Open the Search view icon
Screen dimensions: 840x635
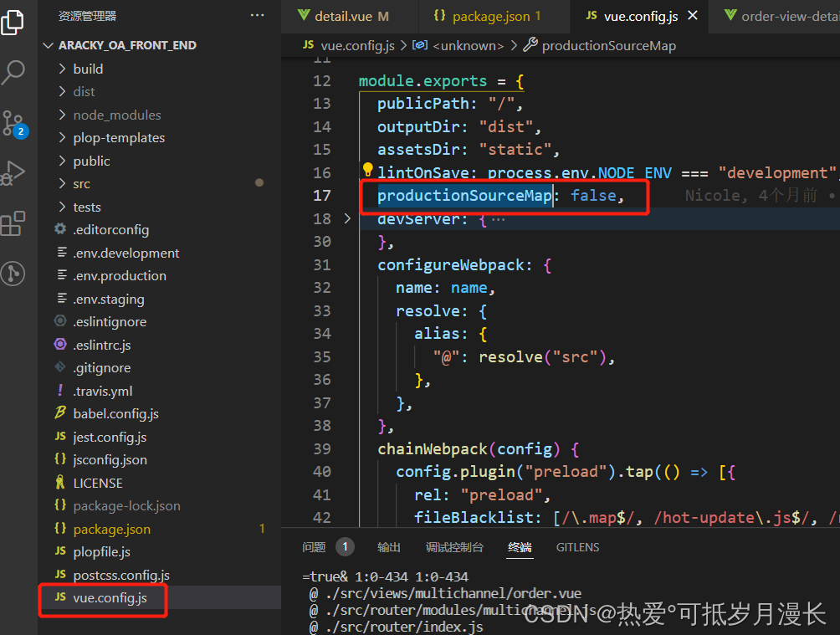pyautogui.click(x=13, y=73)
